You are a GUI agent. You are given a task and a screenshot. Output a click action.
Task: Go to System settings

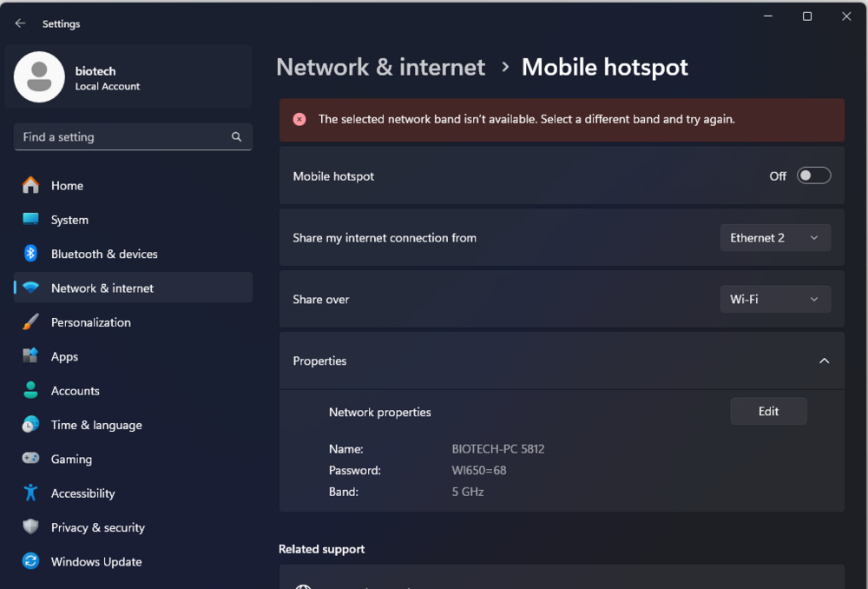coord(69,220)
